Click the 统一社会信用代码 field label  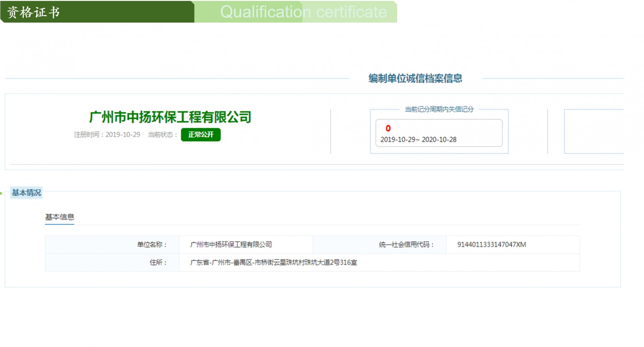407,245
